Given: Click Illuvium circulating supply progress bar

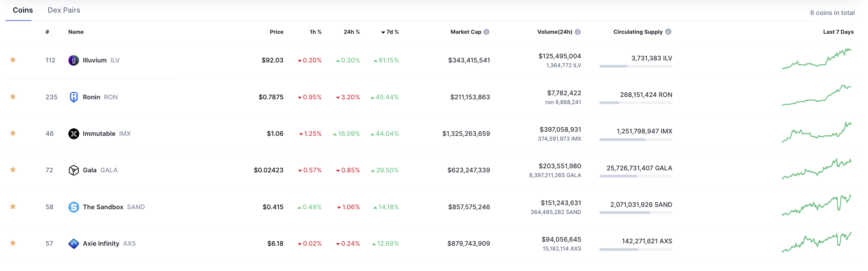Looking at the screenshot, I should pos(636,66).
